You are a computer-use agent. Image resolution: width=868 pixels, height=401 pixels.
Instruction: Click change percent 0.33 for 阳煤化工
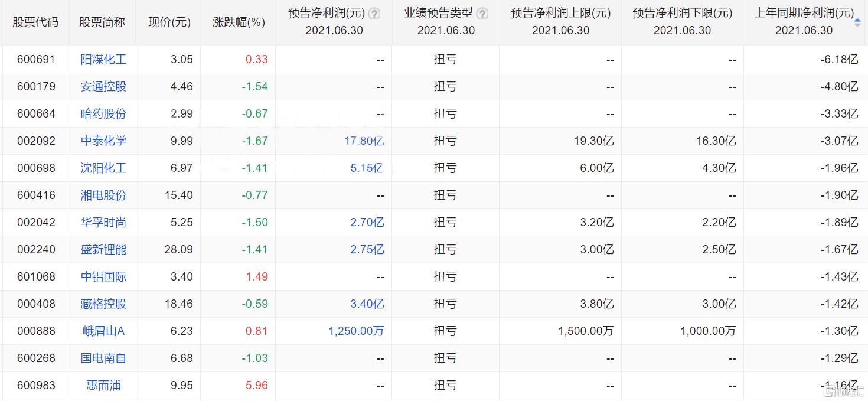click(256, 59)
